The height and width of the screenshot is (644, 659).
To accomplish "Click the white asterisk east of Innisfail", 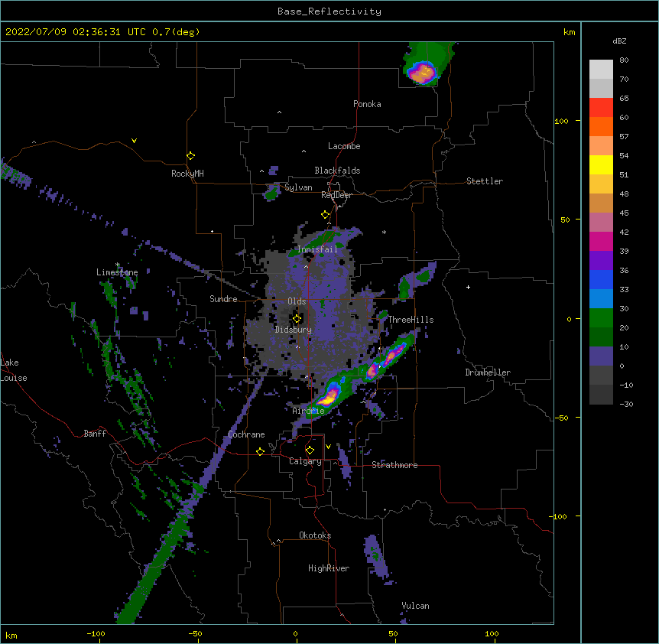I will click(384, 232).
